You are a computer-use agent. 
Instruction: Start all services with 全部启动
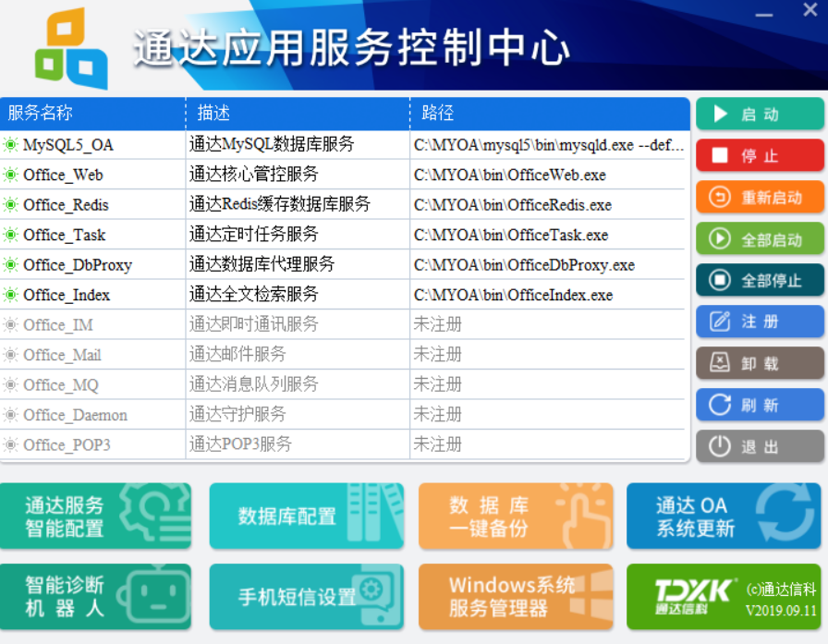point(760,238)
